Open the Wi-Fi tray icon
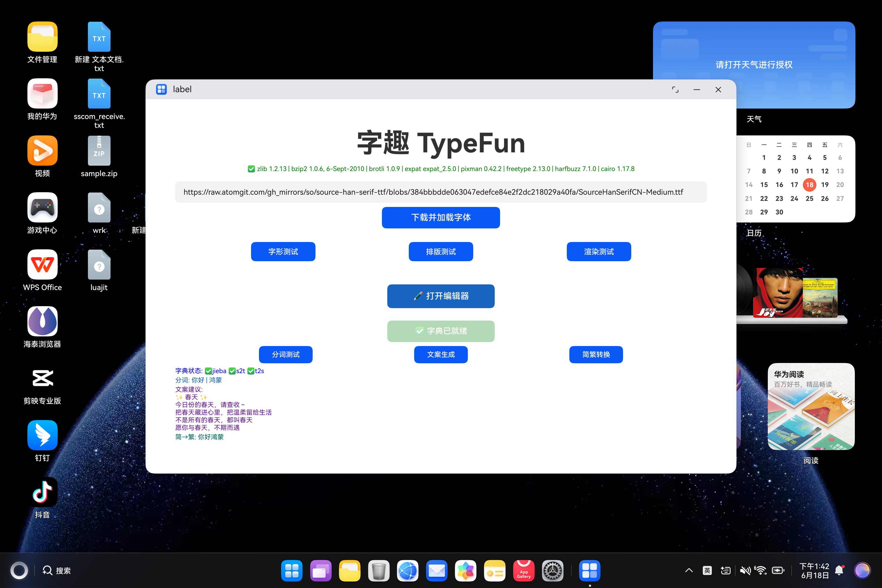This screenshot has width=882, height=588. (760, 571)
